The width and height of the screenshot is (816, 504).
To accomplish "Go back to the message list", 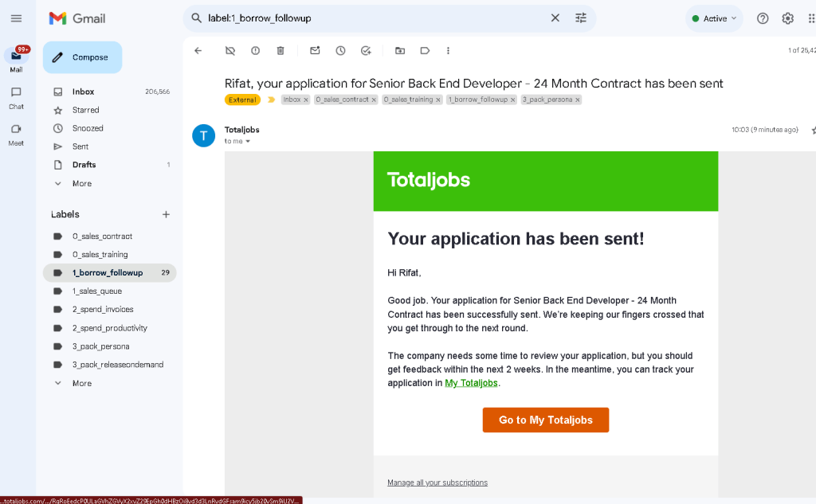I will (198, 50).
